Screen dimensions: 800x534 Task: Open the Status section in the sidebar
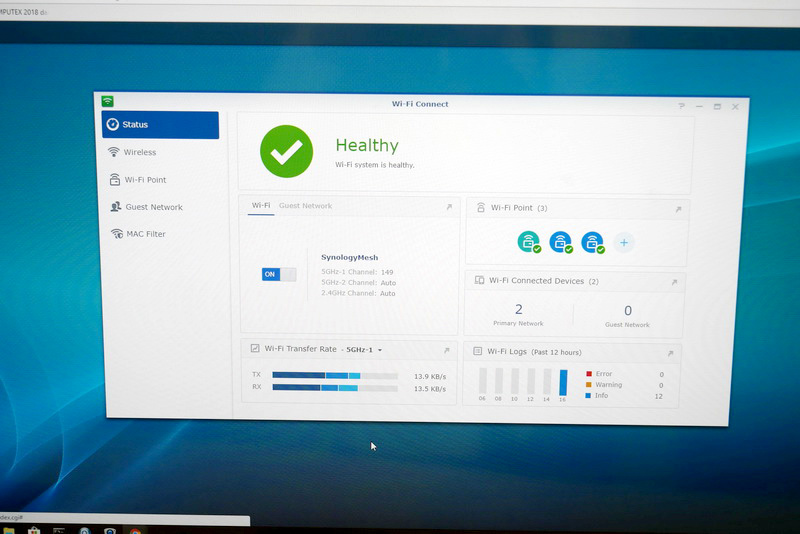(160, 125)
